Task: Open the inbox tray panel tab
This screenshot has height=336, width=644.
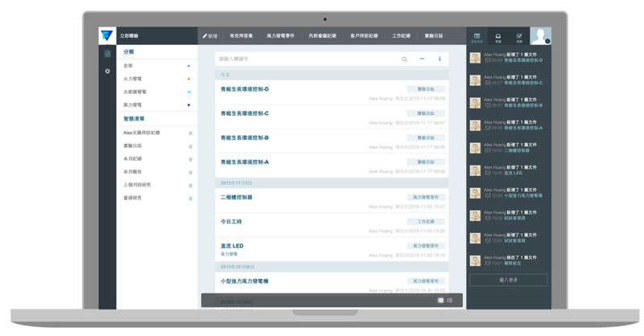Action: [x=497, y=37]
